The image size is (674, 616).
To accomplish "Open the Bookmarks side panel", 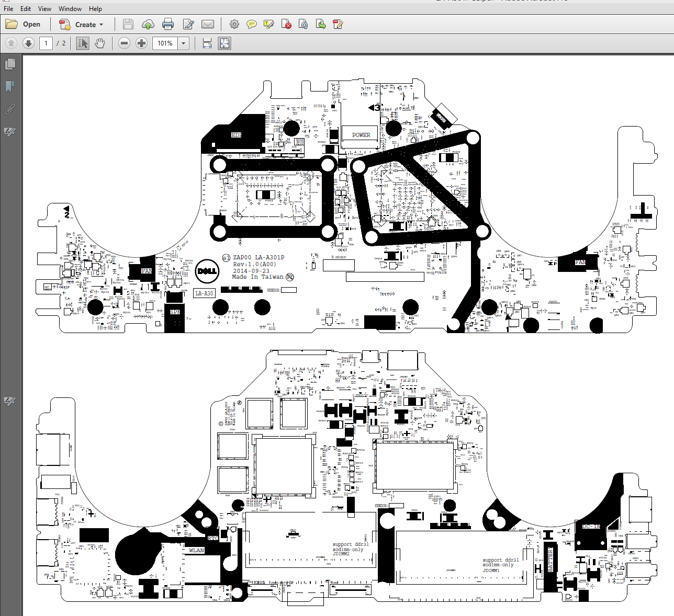I will click(x=10, y=86).
